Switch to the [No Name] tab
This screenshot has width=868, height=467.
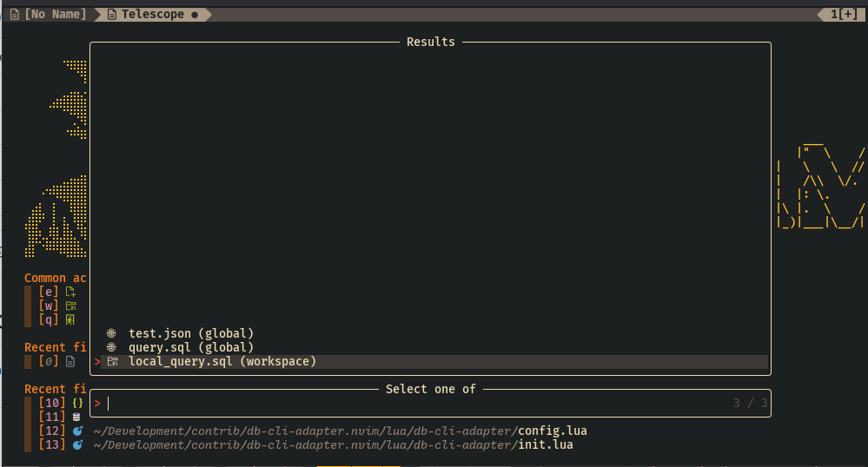point(48,15)
